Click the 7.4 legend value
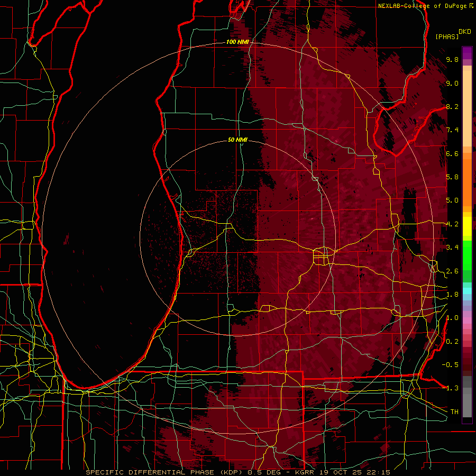The height and width of the screenshot is (476, 476). [452, 130]
